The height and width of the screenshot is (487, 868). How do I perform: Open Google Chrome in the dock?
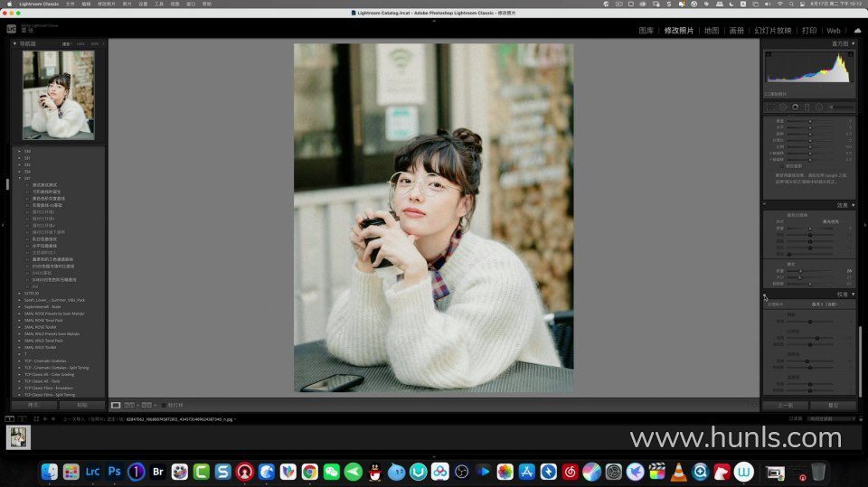point(310,472)
